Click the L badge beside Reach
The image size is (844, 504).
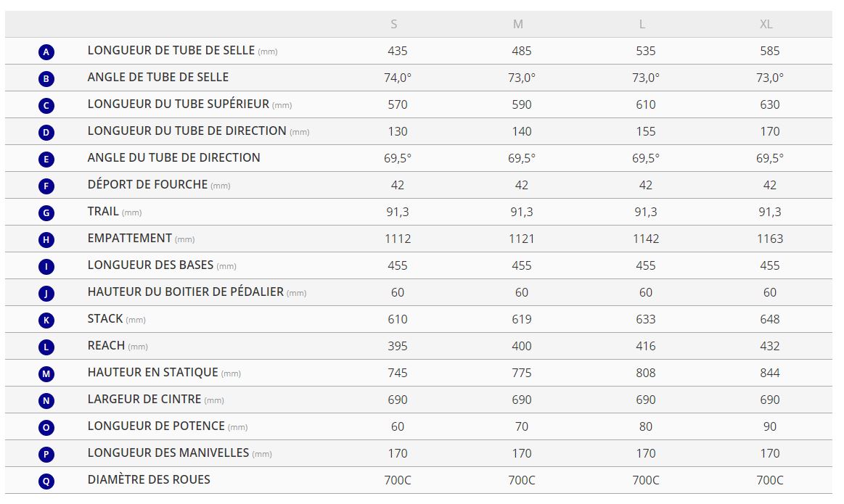point(46,347)
